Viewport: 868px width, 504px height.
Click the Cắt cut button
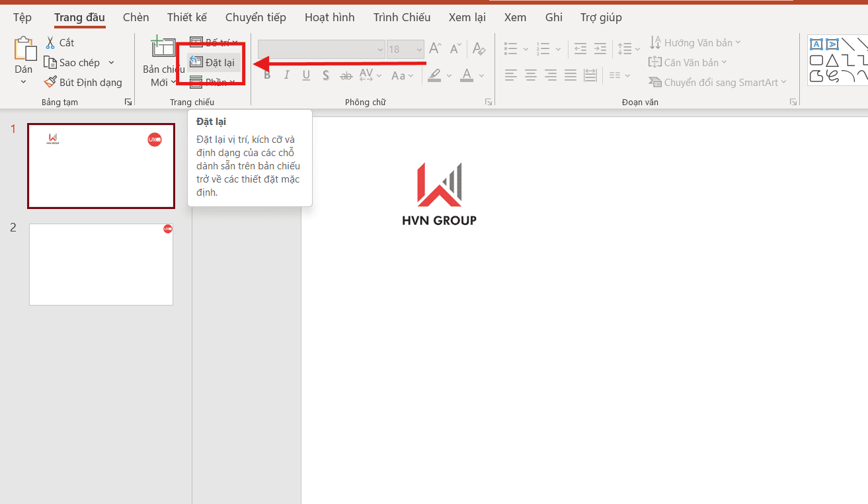click(x=60, y=42)
